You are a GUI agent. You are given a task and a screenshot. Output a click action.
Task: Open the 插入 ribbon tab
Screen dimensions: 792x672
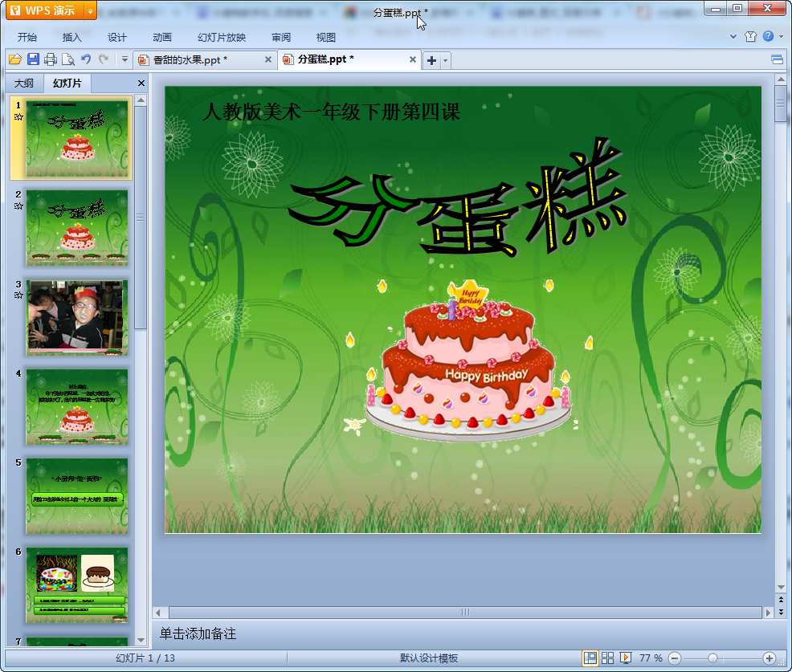pyautogui.click(x=71, y=38)
